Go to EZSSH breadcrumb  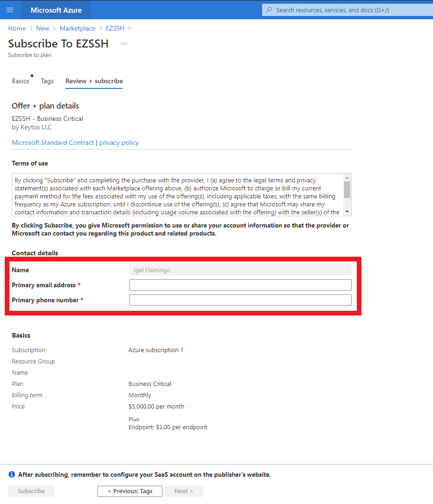pyautogui.click(x=115, y=28)
